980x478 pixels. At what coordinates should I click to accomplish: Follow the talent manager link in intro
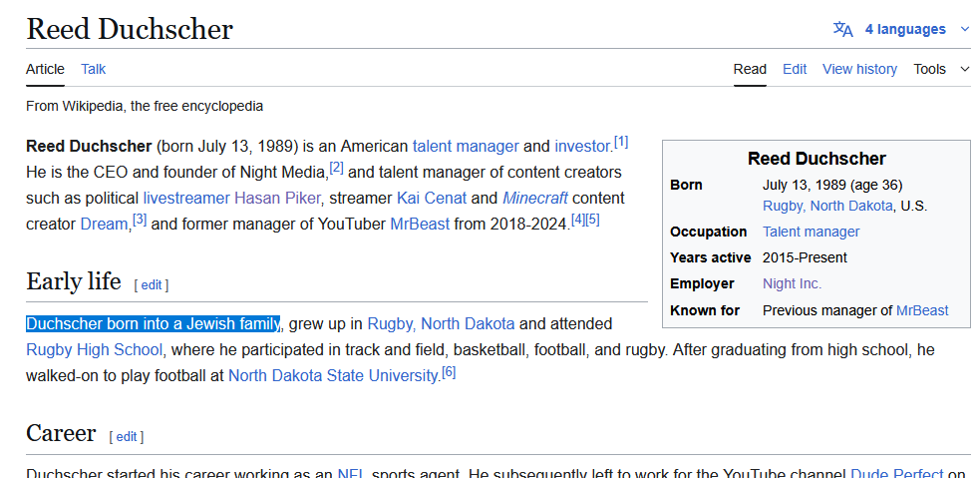coord(466,147)
